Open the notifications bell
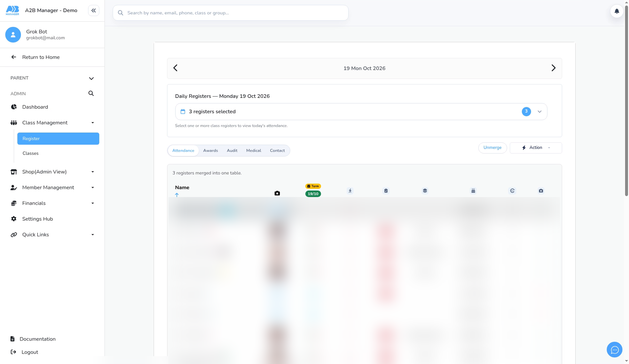The height and width of the screenshot is (364, 629). (x=617, y=11)
